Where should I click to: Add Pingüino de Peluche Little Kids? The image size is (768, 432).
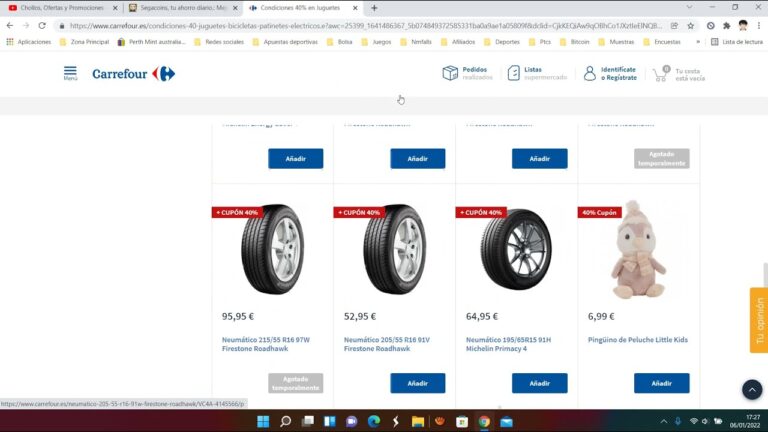[x=662, y=383]
